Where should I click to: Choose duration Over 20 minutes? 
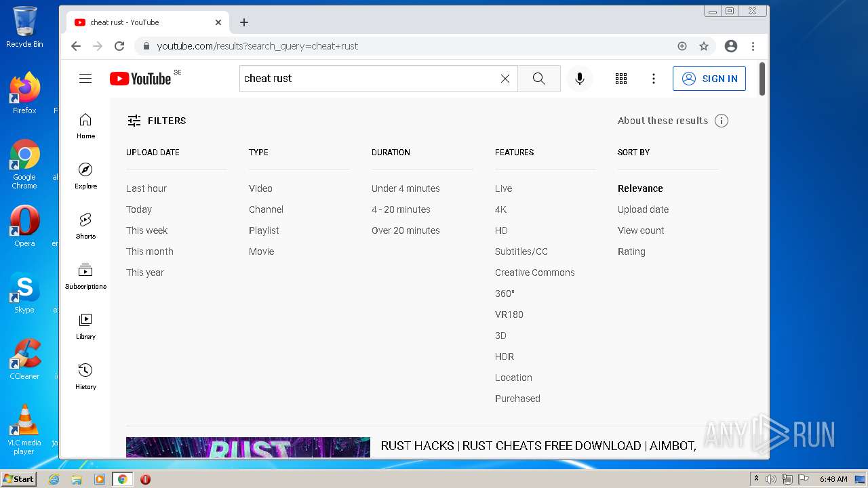pyautogui.click(x=406, y=230)
